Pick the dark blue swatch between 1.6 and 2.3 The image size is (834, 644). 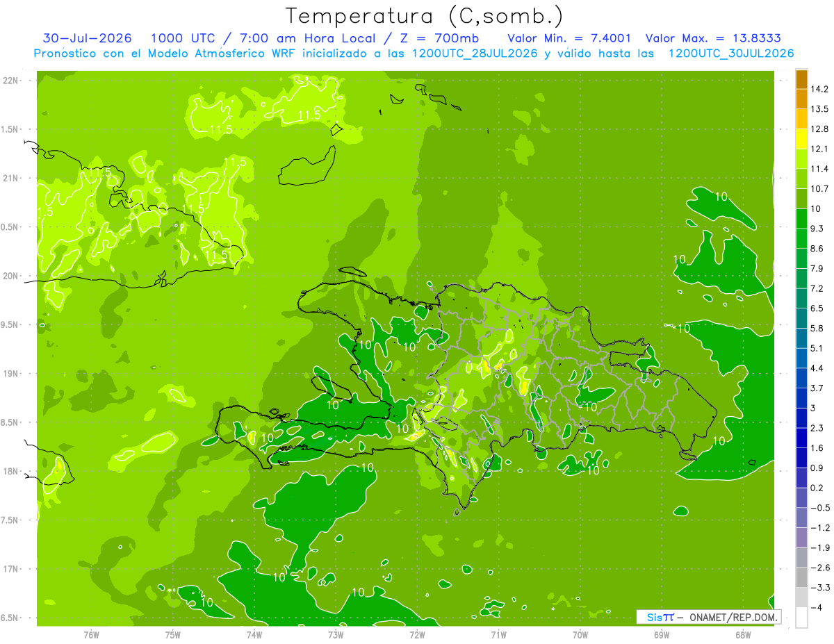(801, 438)
